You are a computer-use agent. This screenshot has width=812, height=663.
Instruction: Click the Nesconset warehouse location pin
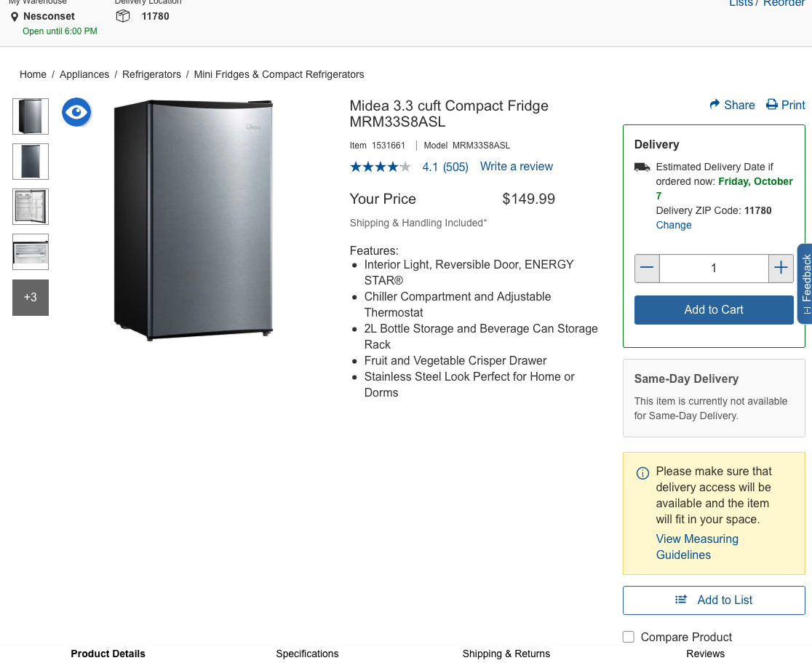[x=15, y=17]
